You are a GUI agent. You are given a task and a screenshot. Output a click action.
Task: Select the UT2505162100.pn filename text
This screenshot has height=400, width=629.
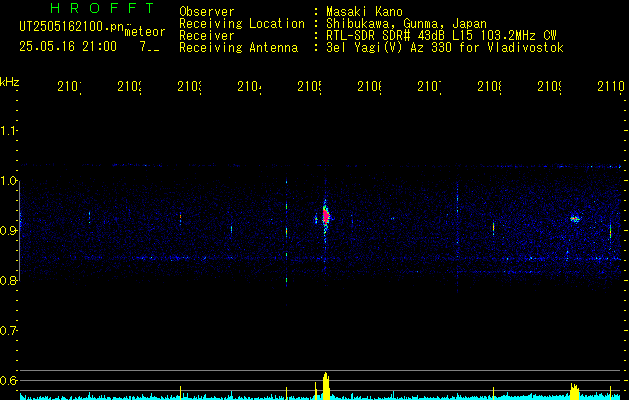72,27
